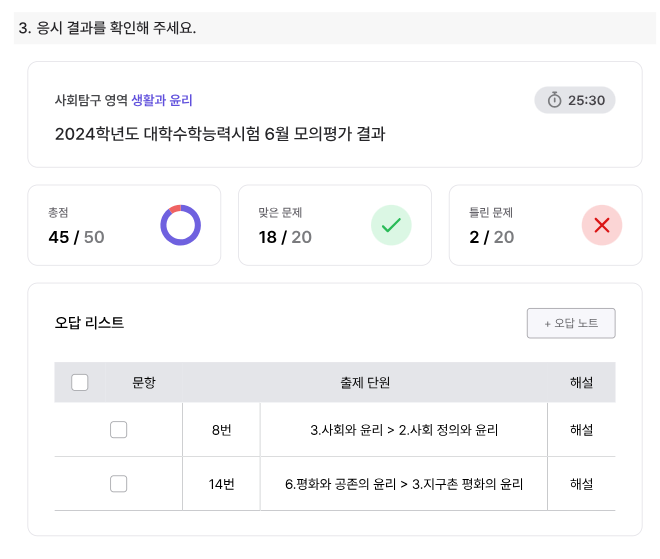Click the 문항 column header

coord(144,383)
